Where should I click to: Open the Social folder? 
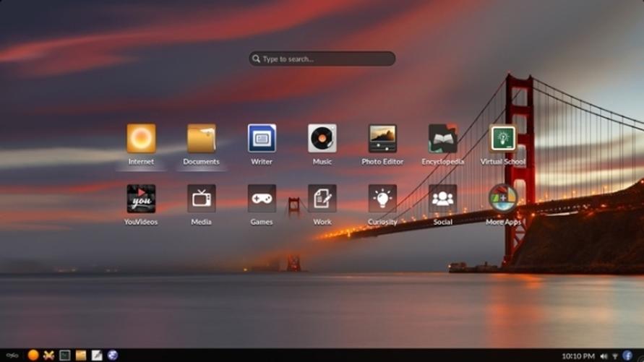[442, 199]
